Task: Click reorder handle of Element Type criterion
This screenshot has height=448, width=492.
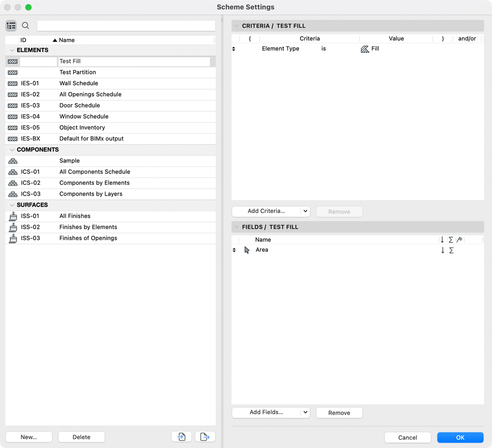Action: pos(234,49)
